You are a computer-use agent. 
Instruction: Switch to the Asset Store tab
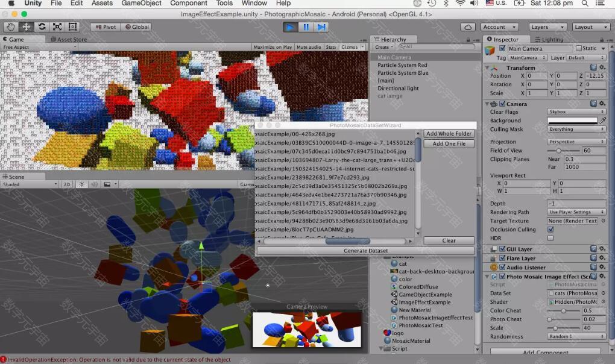click(x=69, y=39)
